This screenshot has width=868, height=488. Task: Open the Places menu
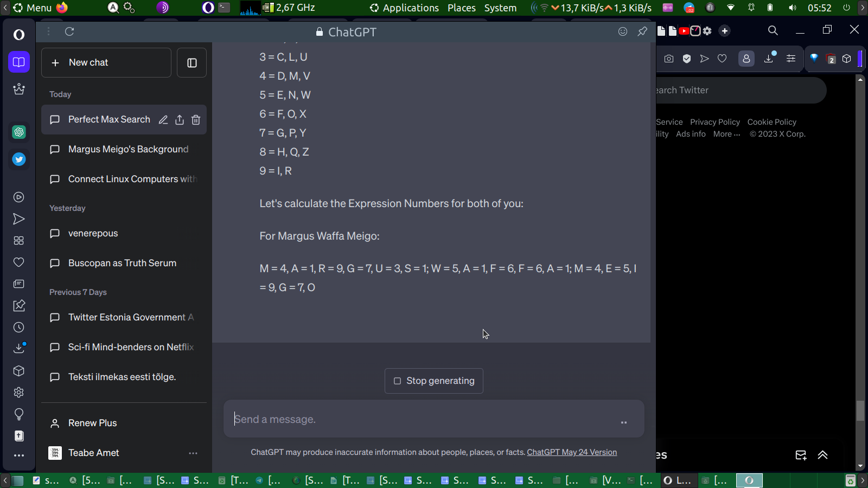pyautogui.click(x=462, y=8)
